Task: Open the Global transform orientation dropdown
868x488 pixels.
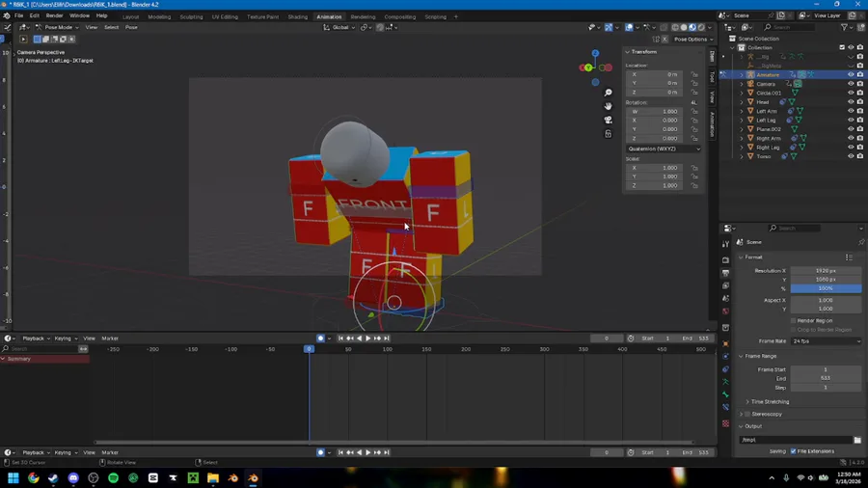Action: pyautogui.click(x=339, y=27)
